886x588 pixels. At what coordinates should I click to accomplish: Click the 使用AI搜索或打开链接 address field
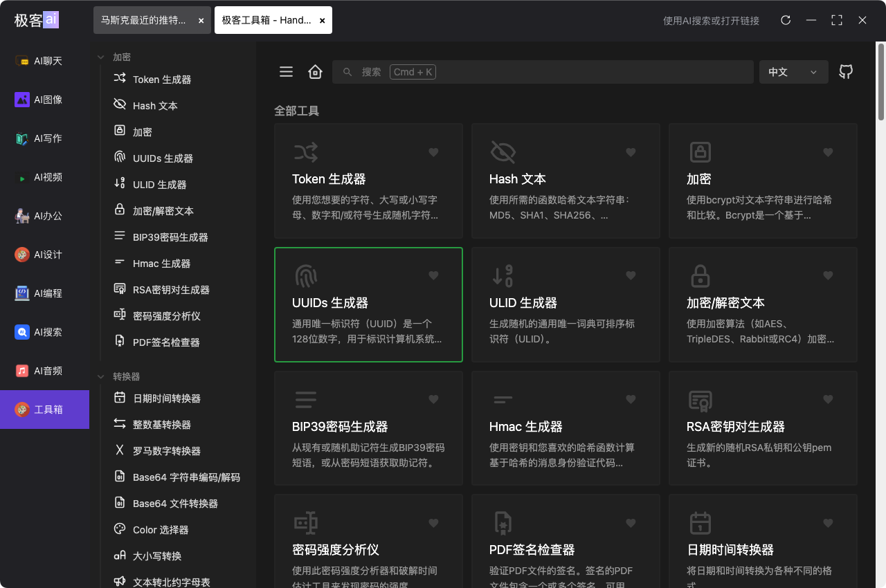click(711, 21)
